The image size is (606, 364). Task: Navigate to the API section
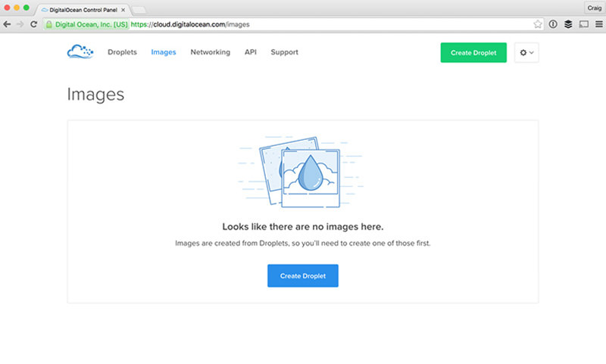(x=250, y=52)
